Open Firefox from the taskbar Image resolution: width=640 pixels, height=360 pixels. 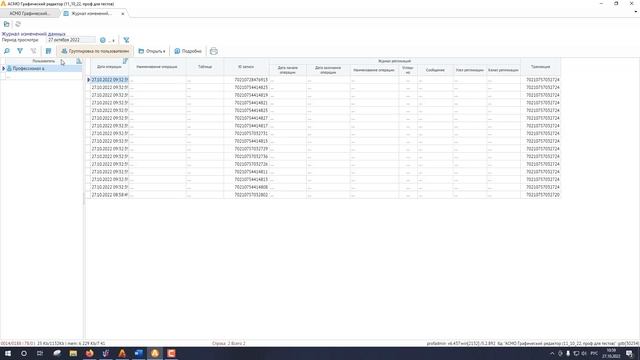tap(89, 353)
